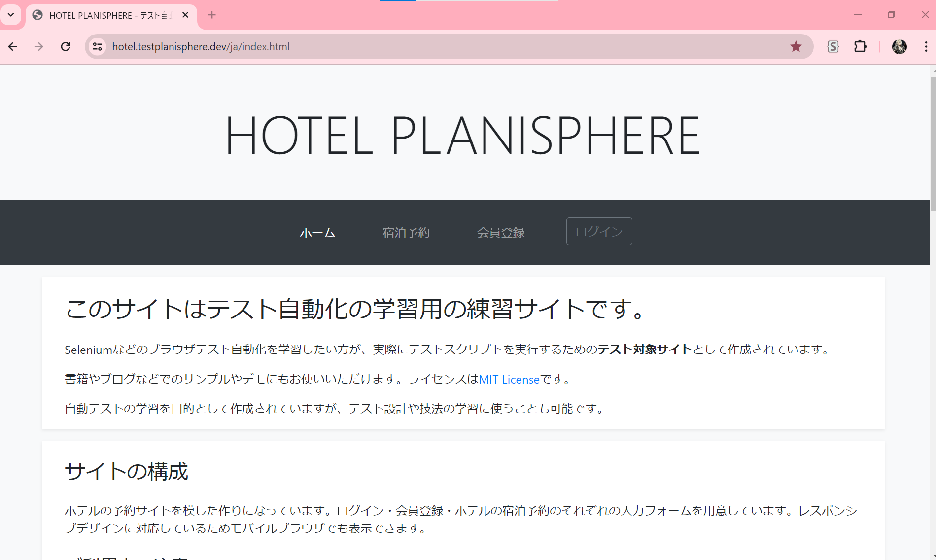Open the profile avatar menu
Screen dimensions: 936x560
tap(900, 47)
